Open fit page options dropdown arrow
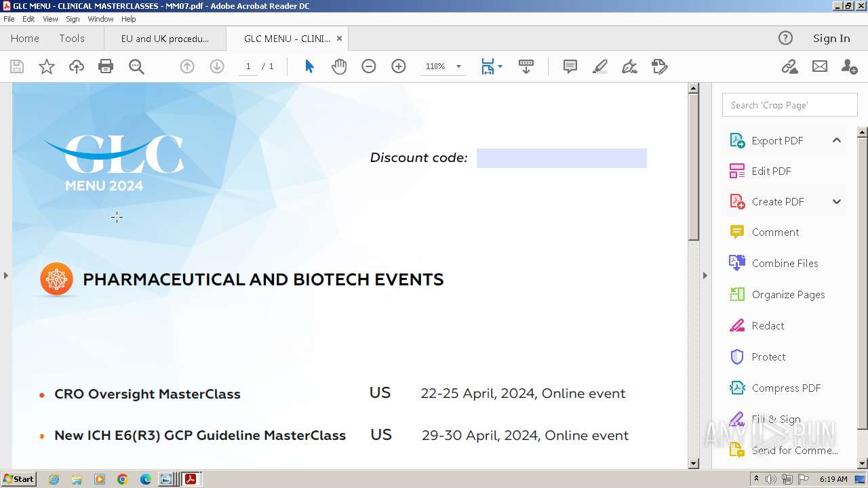This screenshot has width=868, height=488. point(500,66)
